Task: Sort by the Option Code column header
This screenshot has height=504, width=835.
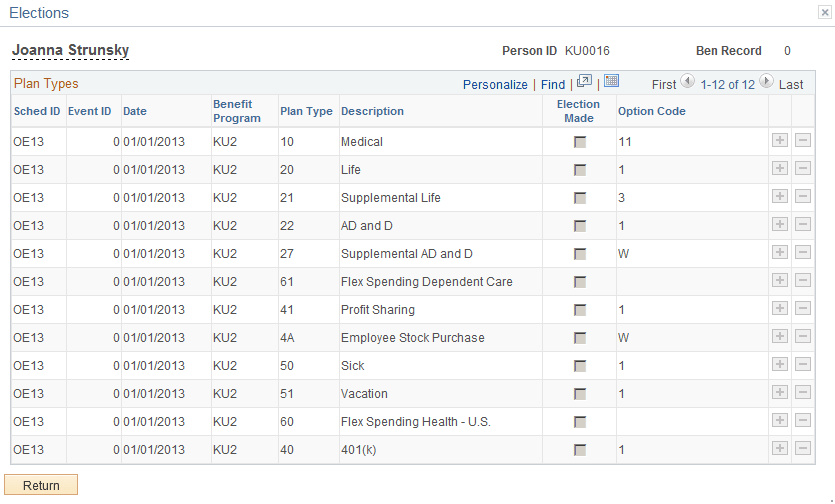Action: [x=651, y=111]
